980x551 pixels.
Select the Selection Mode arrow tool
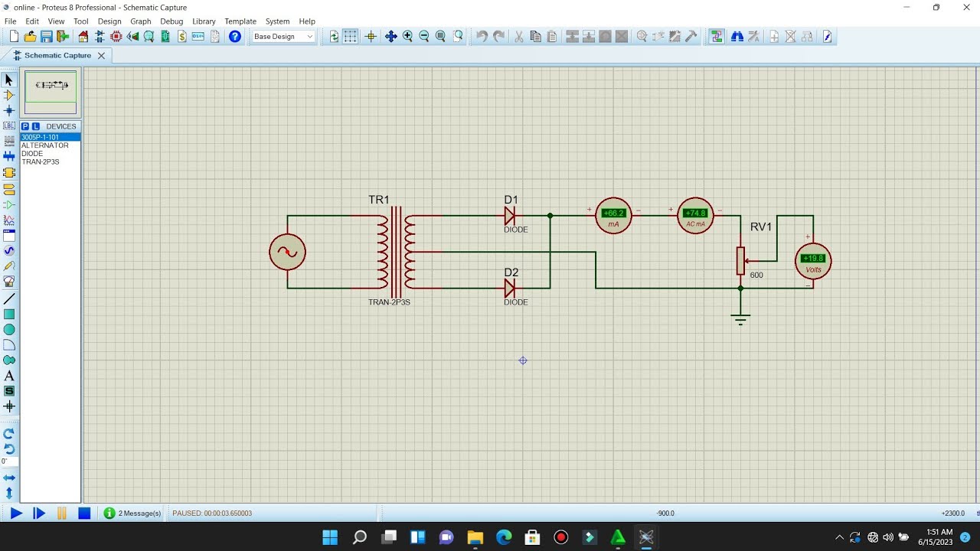(x=9, y=80)
